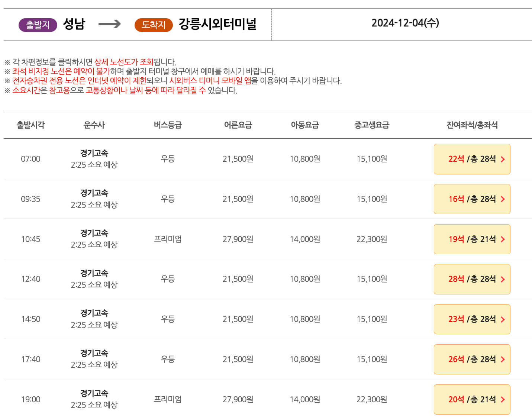The image size is (532, 419).
Task: Click the chevron on the 10:45 premium seat button
Action: pyautogui.click(x=503, y=239)
